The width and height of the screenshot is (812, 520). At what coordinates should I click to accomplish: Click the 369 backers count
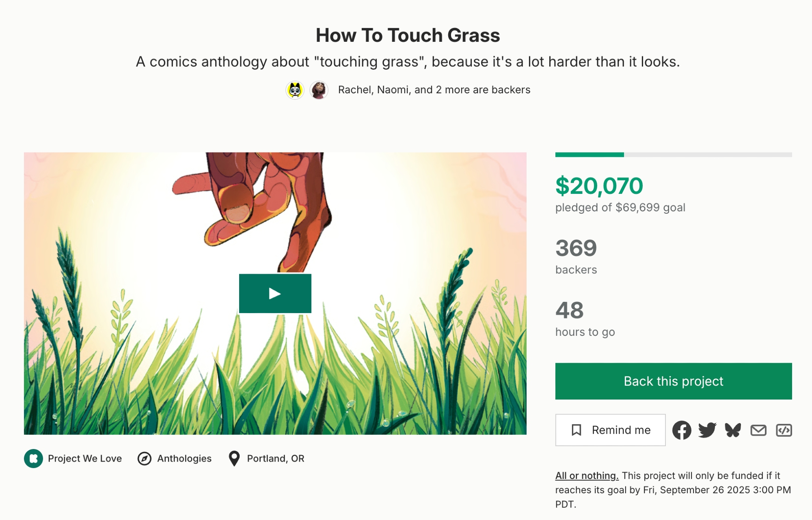point(576,248)
